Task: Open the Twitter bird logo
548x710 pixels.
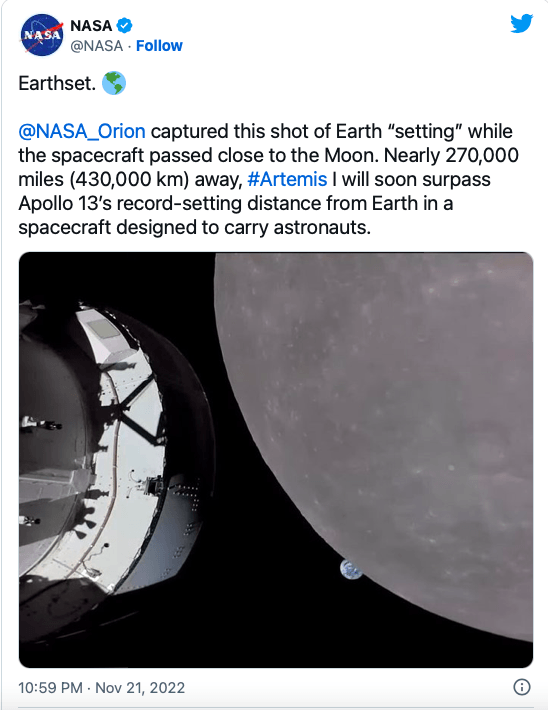Action: (521, 24)
